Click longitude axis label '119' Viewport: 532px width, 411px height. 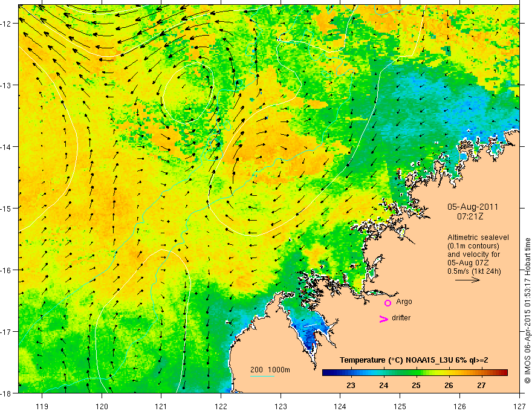[x=42, y=406]
